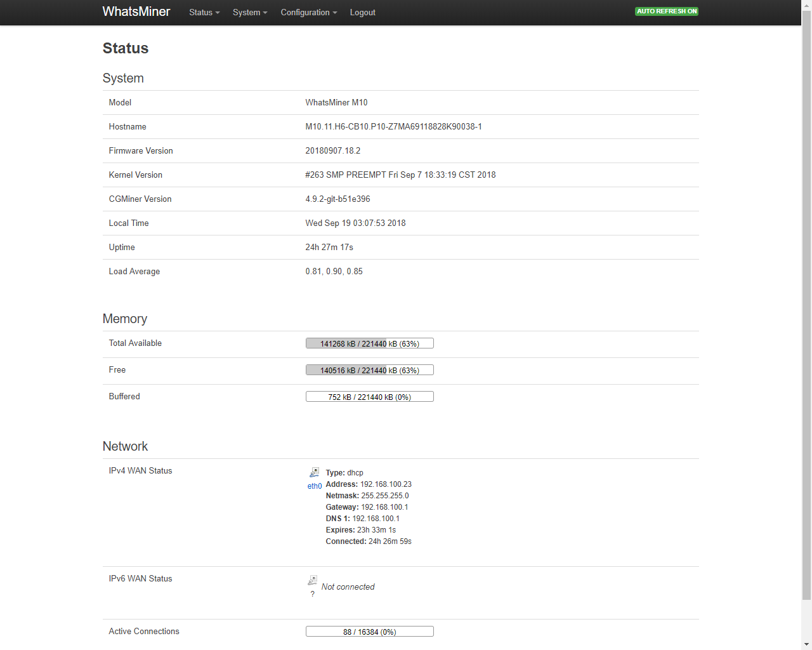Image resolution: width=812 pixels, height=650 pixels.
Task: Select the hostname value M10.11.H6-CB10.P10-Z7MA69118828K90038-1
Action: [x=393, y=127]
